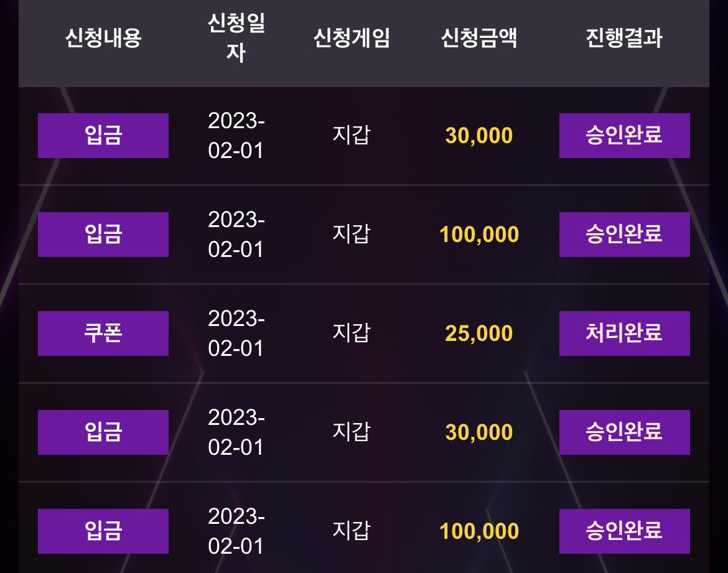728x573 pixels.
Task: Select the 25,000 coupon amount
Action: click(478, 333)
